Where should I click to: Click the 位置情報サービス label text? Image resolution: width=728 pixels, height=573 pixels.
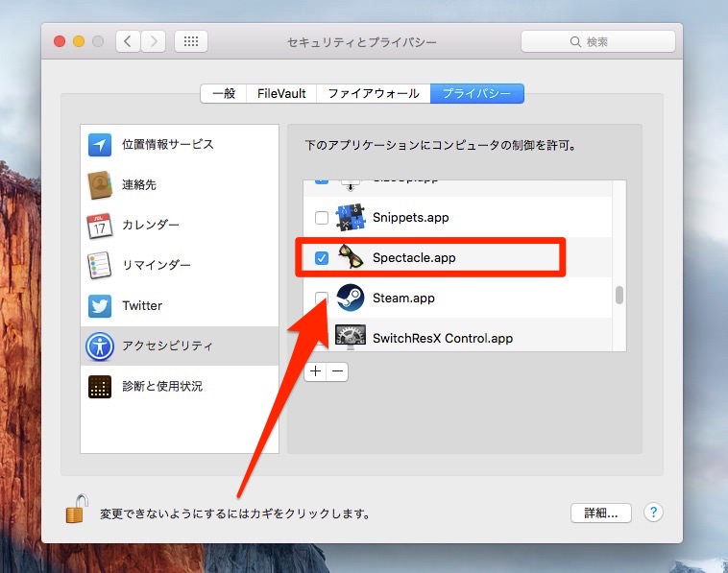[x=168, y=144]
